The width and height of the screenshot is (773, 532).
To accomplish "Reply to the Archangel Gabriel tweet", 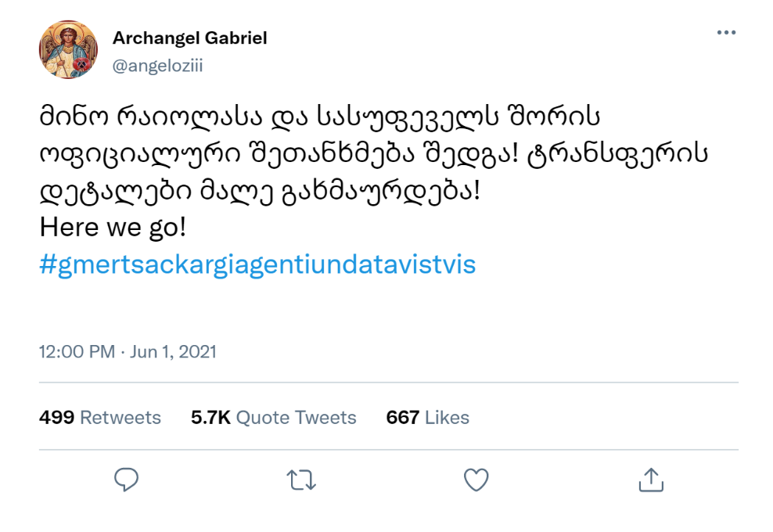I will click(x=127, y=480).
